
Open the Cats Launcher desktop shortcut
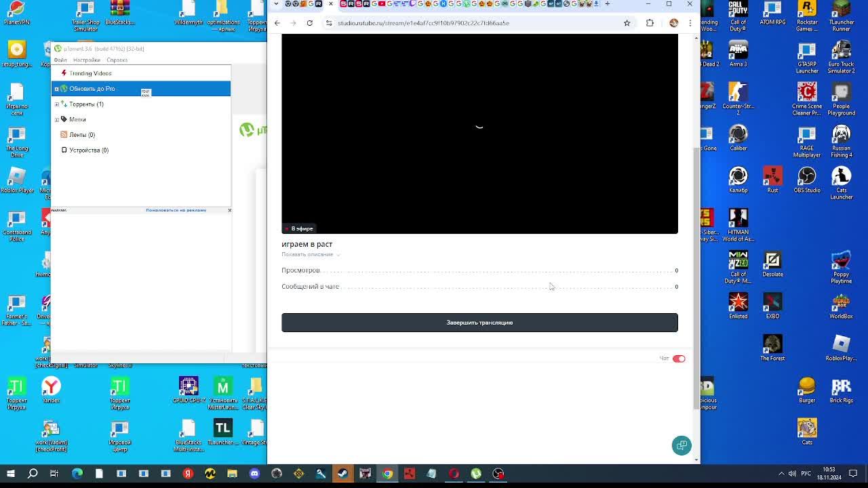click(842, 182)
